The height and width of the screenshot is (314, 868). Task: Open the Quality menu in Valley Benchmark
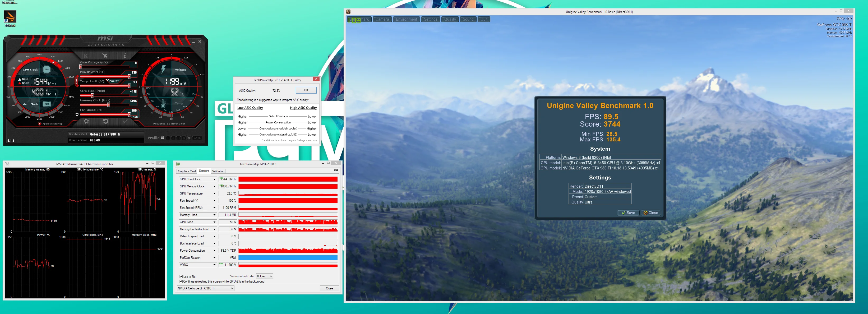(450, 19)
